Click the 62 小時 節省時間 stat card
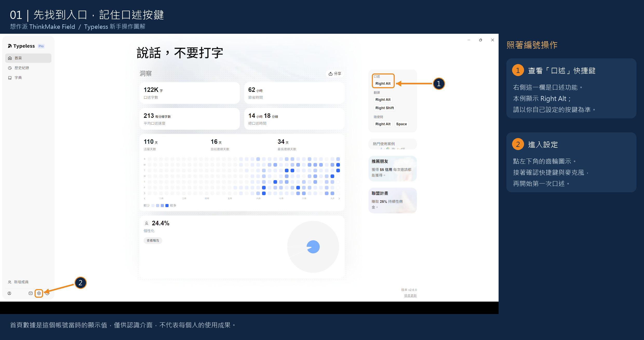This screenshot has height=340, width=644. [294, 93]
